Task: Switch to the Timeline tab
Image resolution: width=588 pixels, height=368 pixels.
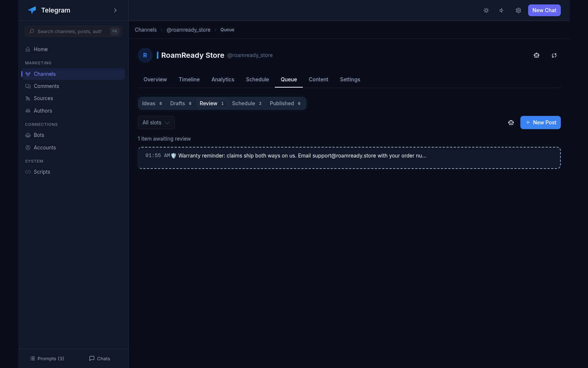Action: [x=189, y=79]
